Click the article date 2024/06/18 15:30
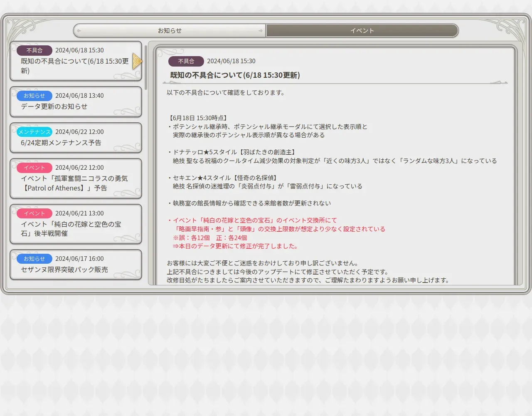 231,61
